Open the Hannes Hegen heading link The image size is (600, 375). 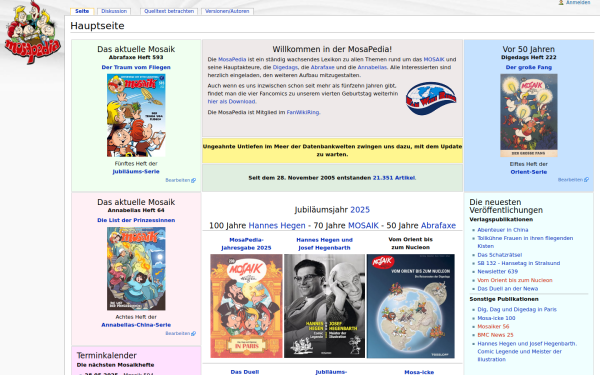coord(277,226)
